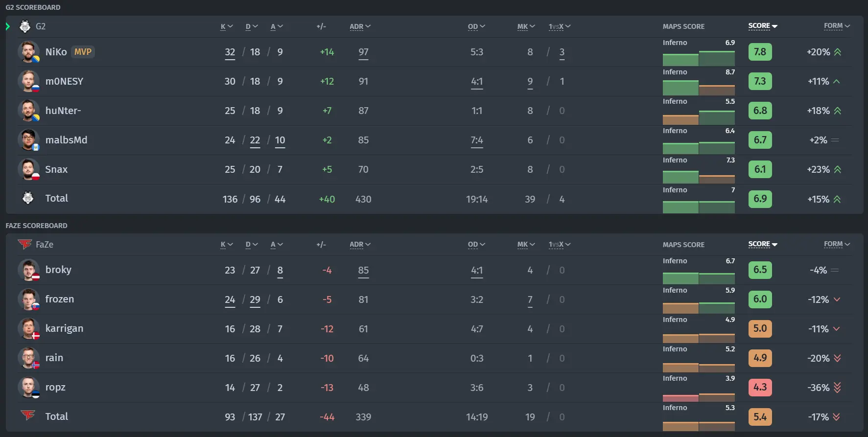Click the FaZe team logo in the header
This screenshot has width=868, height=437.
click(x=24, y=244)
